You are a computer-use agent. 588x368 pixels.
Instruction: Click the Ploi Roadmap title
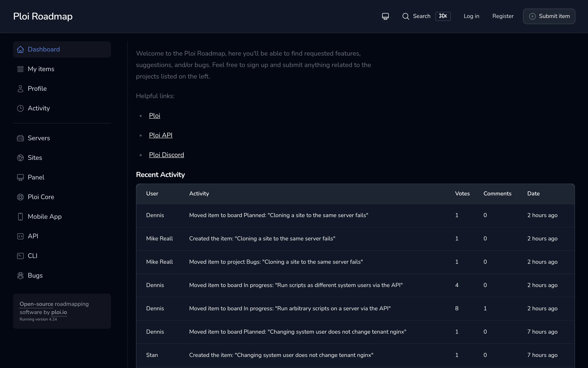43,16
